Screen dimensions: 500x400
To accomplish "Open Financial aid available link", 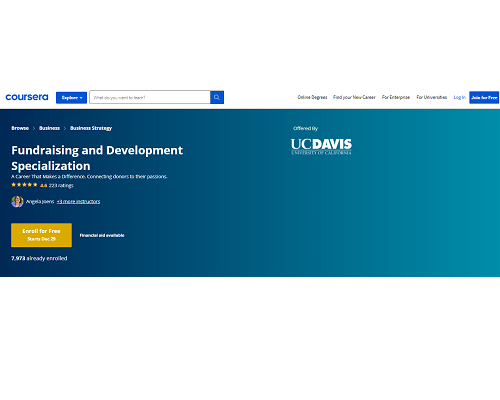I will click(102, 235).
